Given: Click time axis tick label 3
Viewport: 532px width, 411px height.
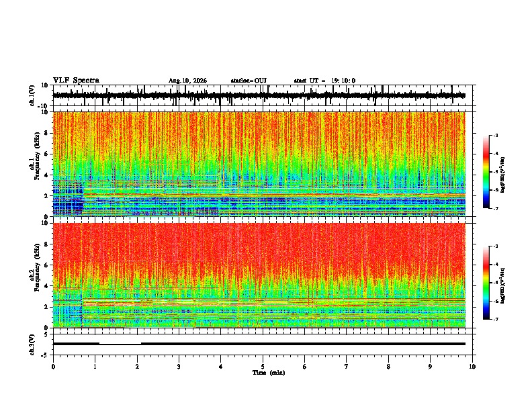Looking at the screenshot, I should [x=179, y=367].
